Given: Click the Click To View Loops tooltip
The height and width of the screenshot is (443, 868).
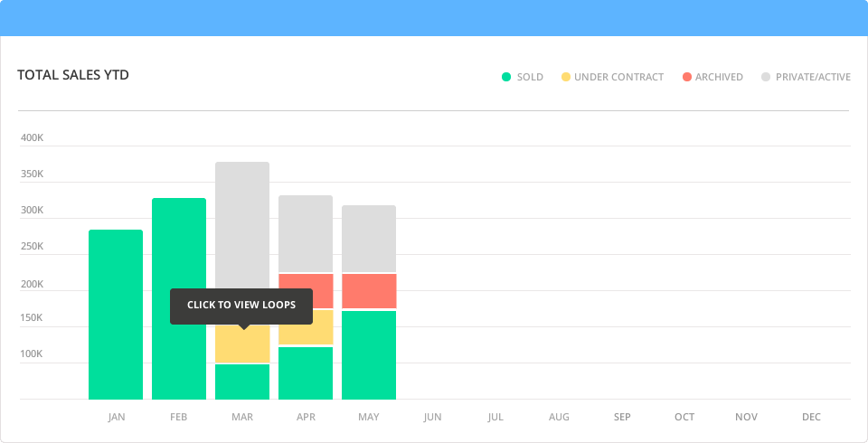Looking at the screenshot, I should click(x=241, y=306).
